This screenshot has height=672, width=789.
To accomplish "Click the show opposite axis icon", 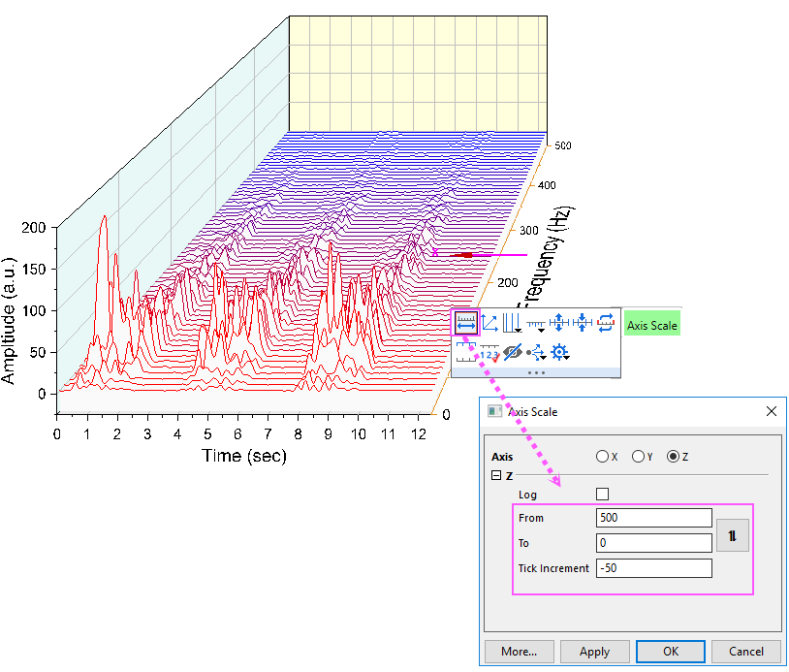I will pyautogui.click(x=466, y=351).
